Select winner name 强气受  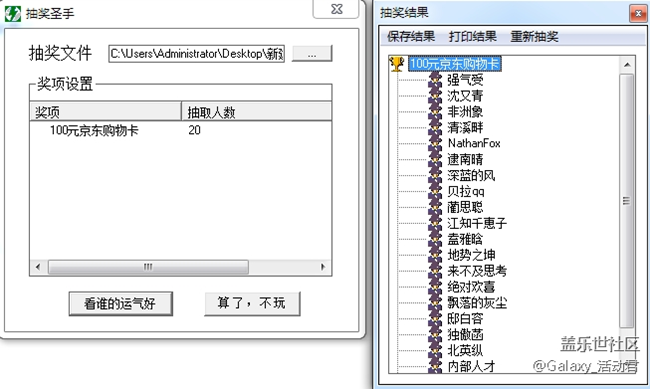pyautogui.click(x=465, y=80)
